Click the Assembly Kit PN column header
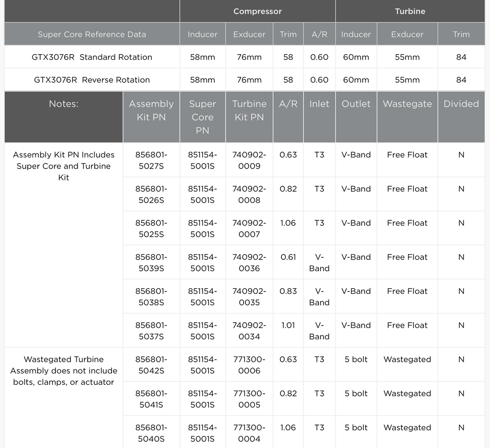 pyautogui.click(x=151, y=117)
